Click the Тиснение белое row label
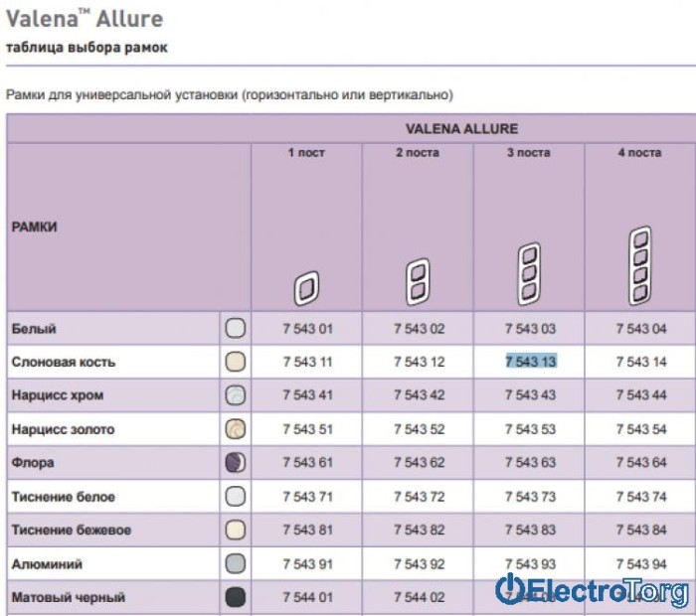Image resolution: width=696 pixels, height=616 pixels. tap(63, 496)
